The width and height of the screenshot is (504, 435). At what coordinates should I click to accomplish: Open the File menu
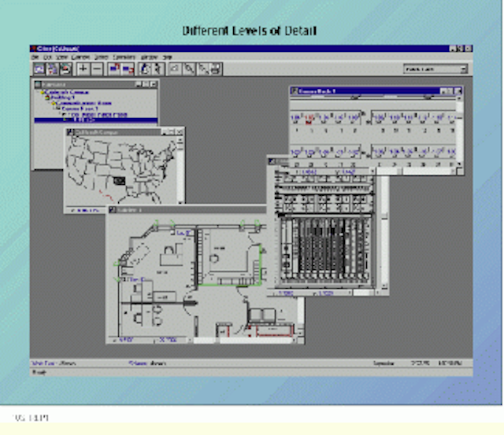tap(35, 57)
